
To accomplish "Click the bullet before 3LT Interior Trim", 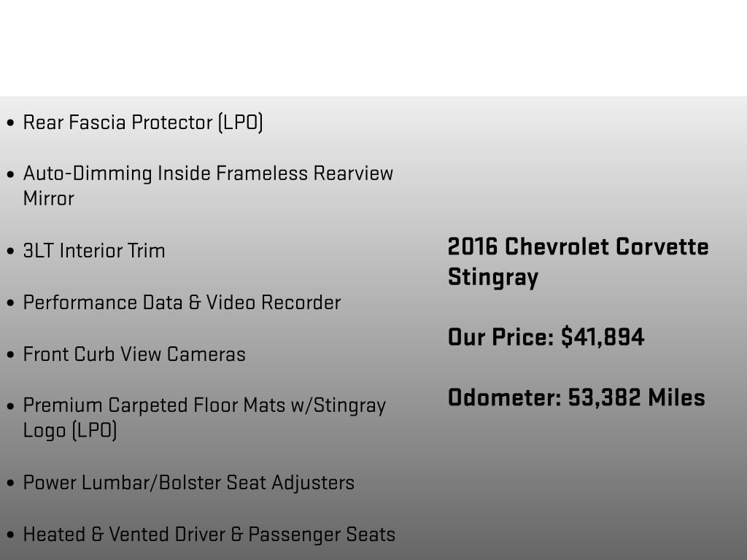I will (10, 252).
